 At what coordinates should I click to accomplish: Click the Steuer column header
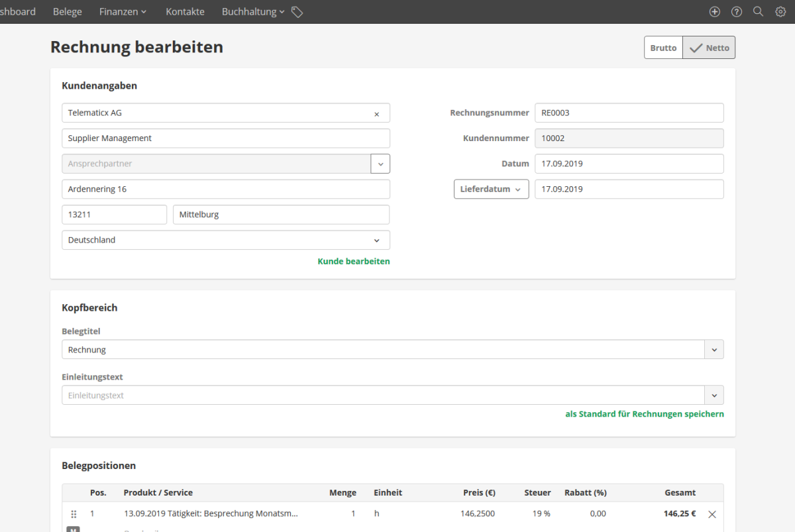pos(537,493)
